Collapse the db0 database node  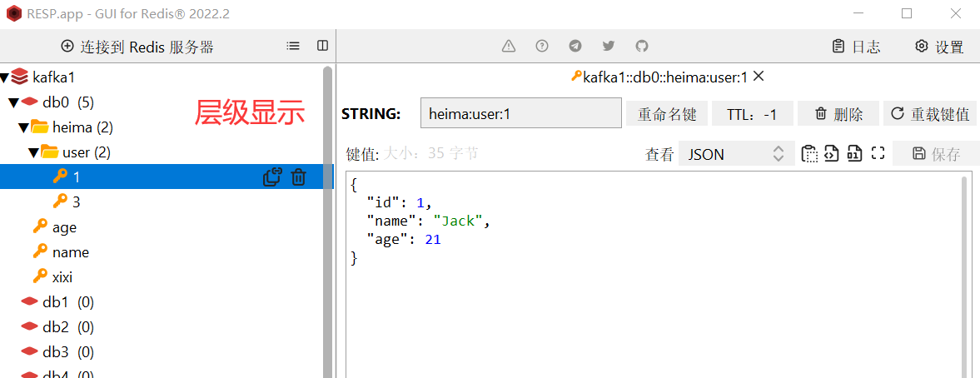click(13, 102)
